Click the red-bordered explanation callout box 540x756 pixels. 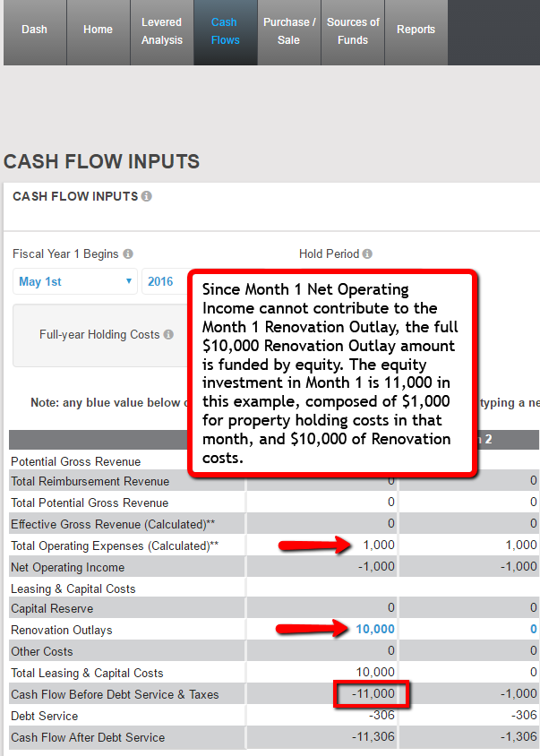331,372
